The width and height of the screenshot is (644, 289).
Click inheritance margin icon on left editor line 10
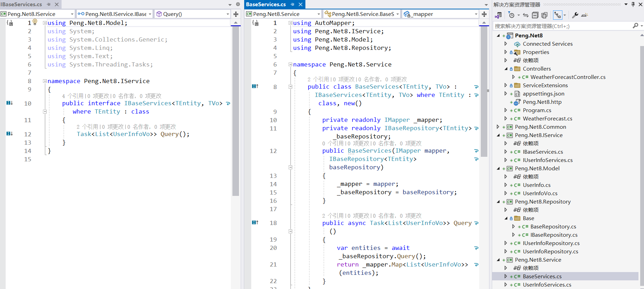click(x=10, y=103)
